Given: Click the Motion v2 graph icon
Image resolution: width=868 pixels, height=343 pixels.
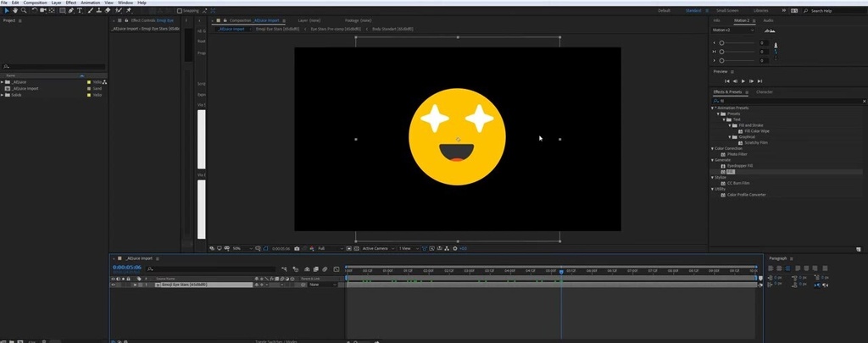Looking at the screenshot, I should (770, 30).
